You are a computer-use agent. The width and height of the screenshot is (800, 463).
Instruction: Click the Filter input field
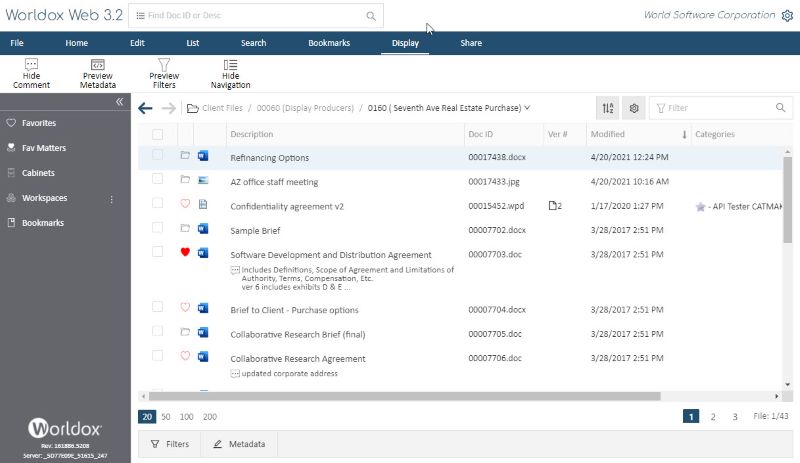pos(719,108)
